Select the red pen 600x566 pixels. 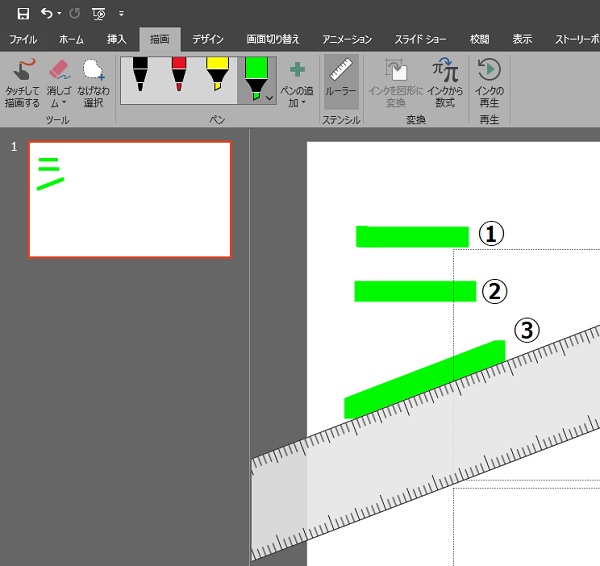point(179,75)
